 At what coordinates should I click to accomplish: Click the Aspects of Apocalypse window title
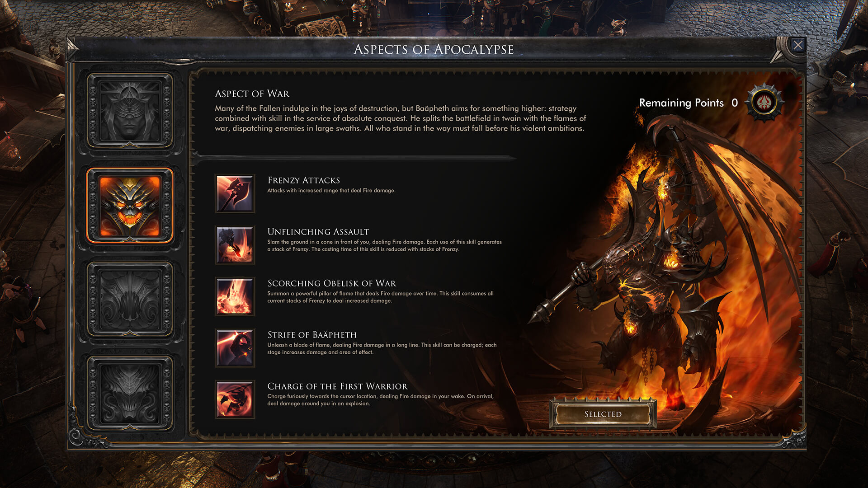[434, 49]
